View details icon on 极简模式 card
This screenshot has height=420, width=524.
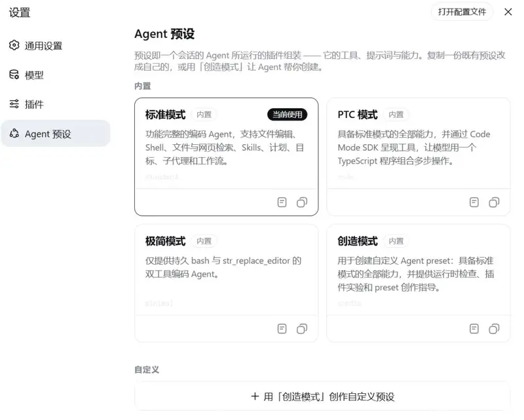coord(282,329)
